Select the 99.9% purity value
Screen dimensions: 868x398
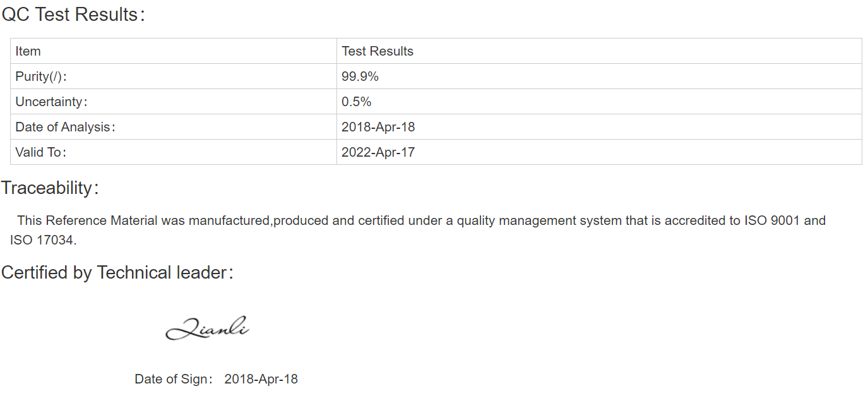click(x=360, y=76)
